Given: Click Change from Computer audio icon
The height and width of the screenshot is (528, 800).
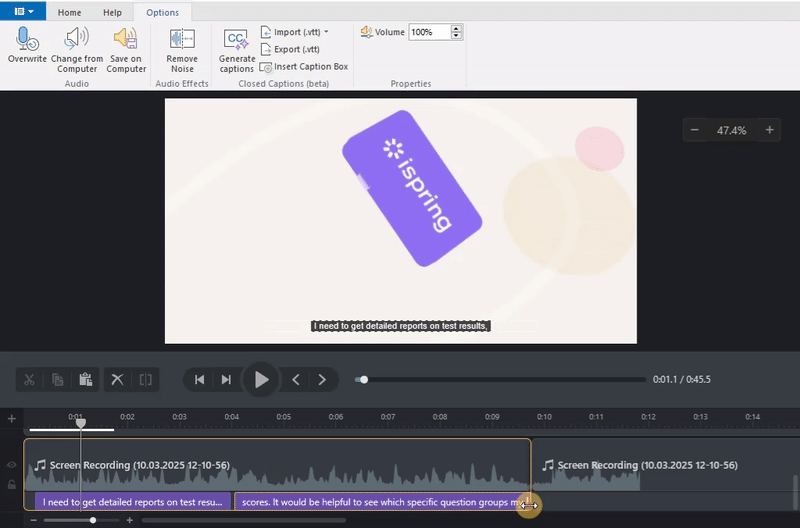Looking at the screenshot, I should 77,40.
